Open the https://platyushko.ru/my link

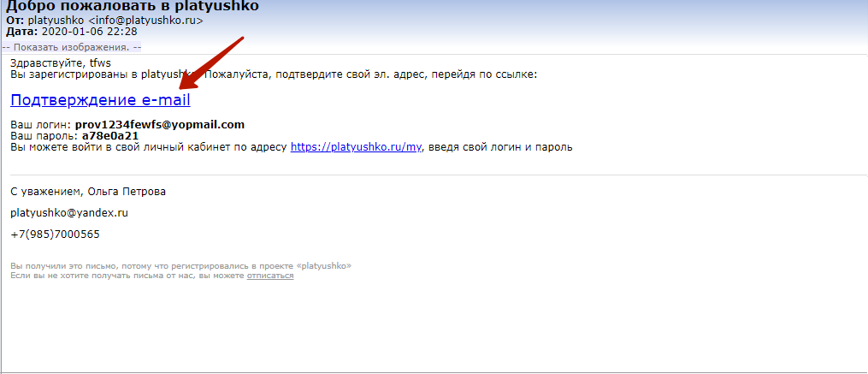tap(356, 147)
